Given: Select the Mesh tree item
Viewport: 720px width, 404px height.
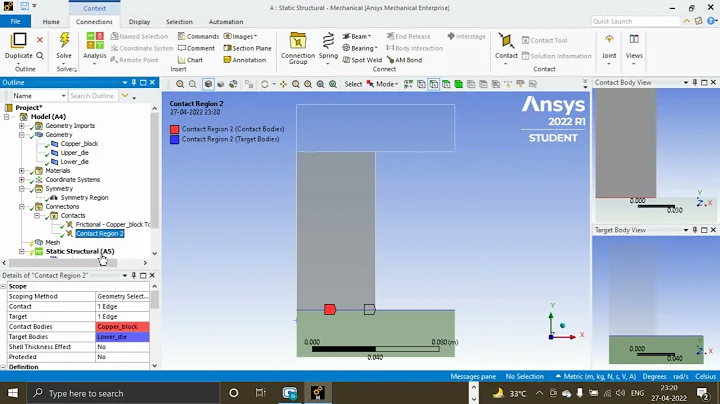Looking at the screenshot, I should (x=52, y=242).
